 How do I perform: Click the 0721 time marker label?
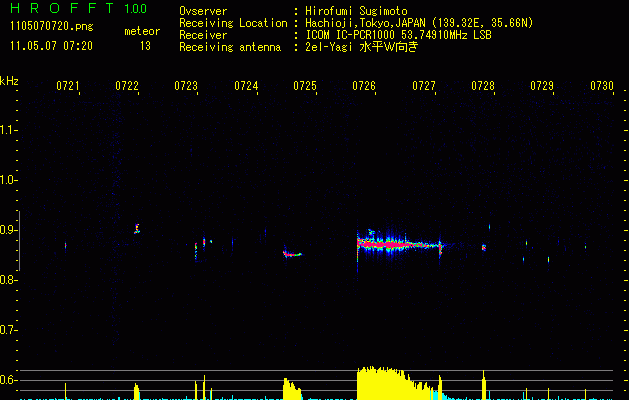(x=67, y=86)
